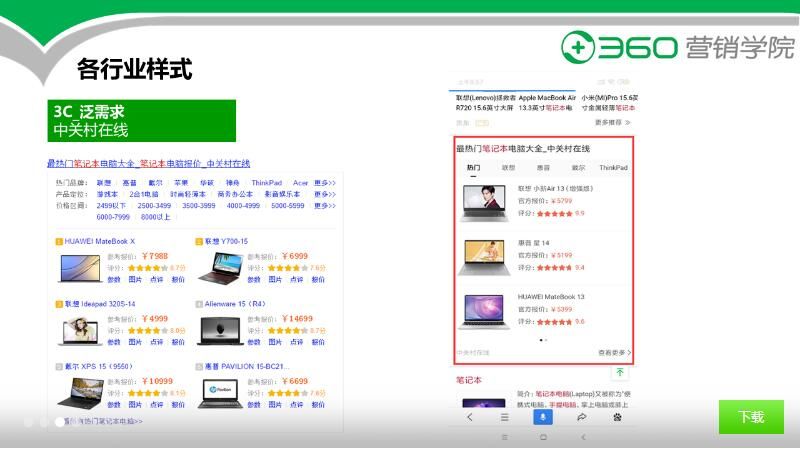Open the Alienware 15 (R4) product link
Viewport: 800px width, 449px height.
click(x=235, y=304)
